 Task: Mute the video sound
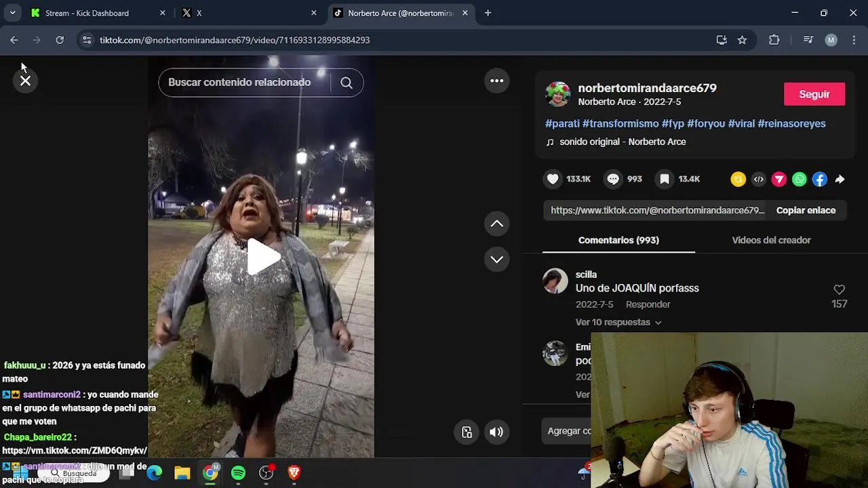click(x=496, y=432)
